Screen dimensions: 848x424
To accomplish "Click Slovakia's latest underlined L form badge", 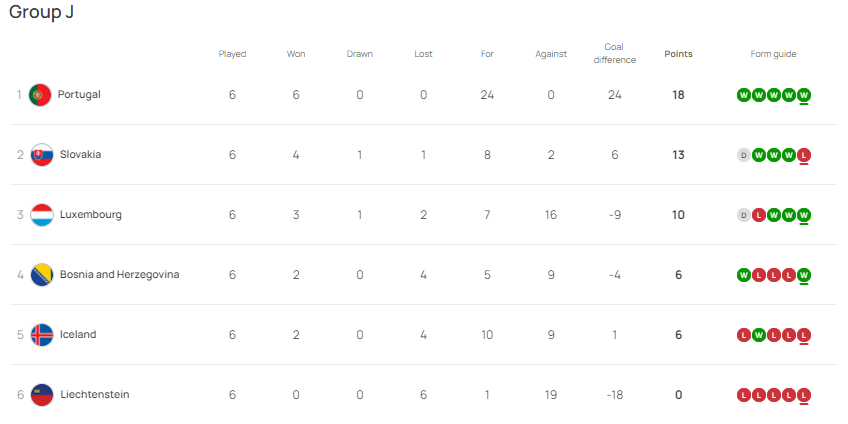I will pyautogui.click(x=804, y=156).
